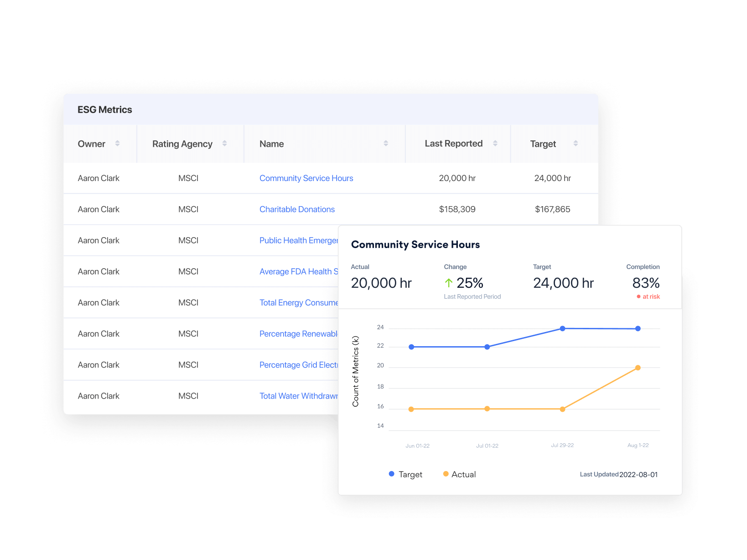Click the Jun 01-22 Actual data point
Screen dimensions: 747x560
(411, 409)
